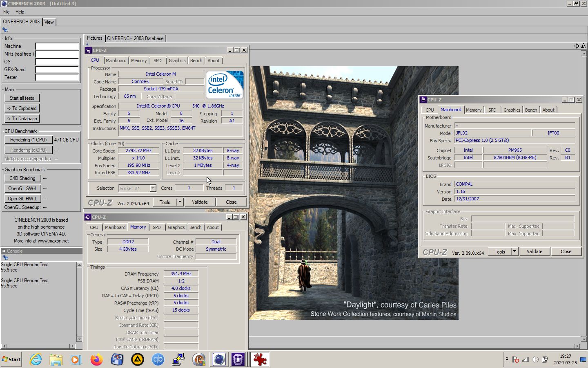The image size is (588, 368).
Task: Open the File menu
Action: pos(7,12)
